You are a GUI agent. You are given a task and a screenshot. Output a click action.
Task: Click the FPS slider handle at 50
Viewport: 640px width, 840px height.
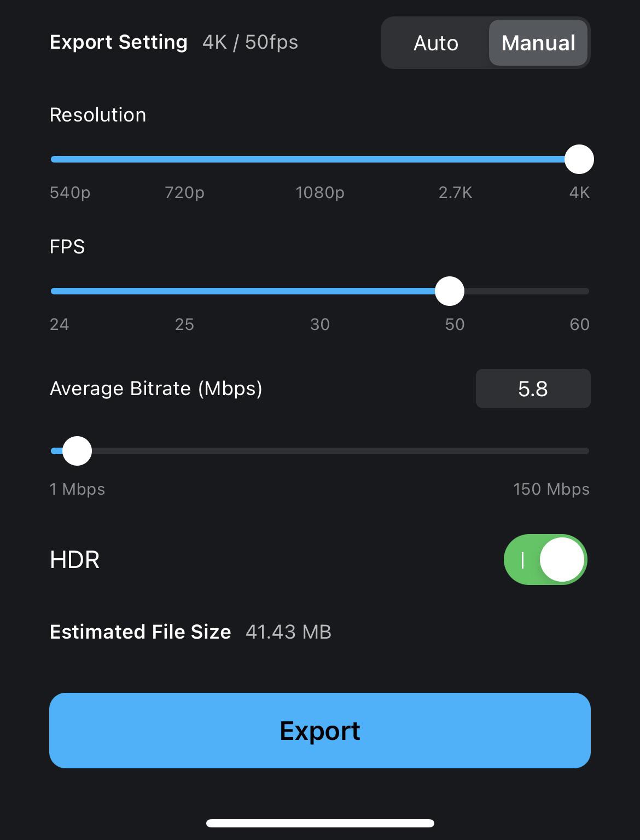(450, 291)
